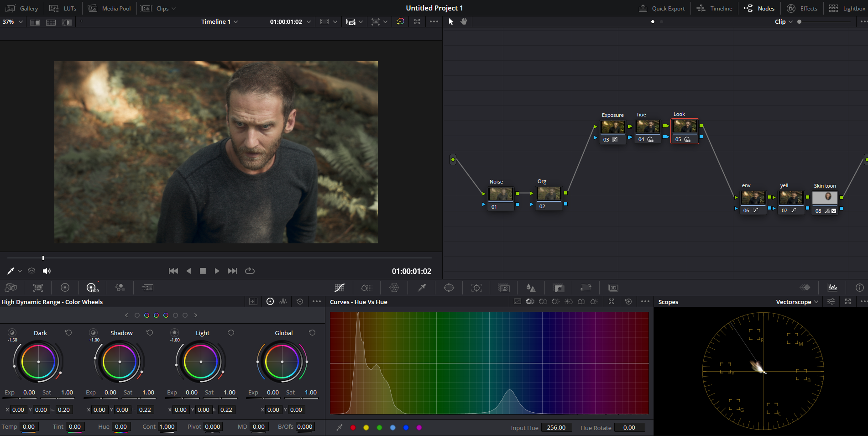Show the Scopes panel icon
The height and width of the screenshot is (436, 868).
[832, 288]
